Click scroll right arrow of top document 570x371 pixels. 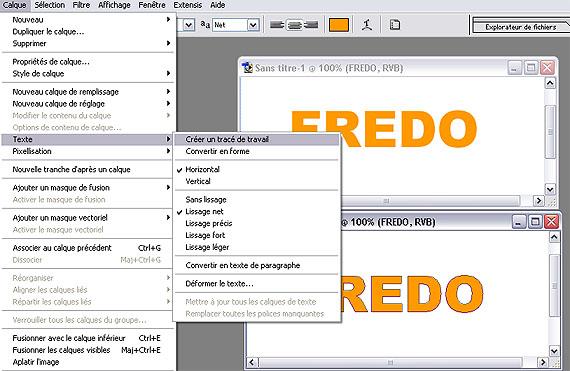click(x=538, y=200)
